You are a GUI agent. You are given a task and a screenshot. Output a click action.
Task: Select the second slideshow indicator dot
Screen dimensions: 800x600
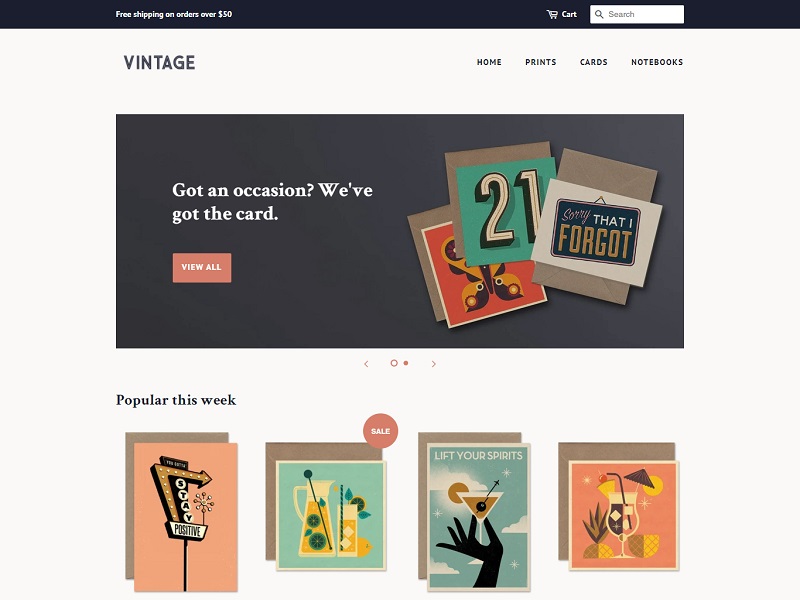pyautogui.click(x=406, y=363)
